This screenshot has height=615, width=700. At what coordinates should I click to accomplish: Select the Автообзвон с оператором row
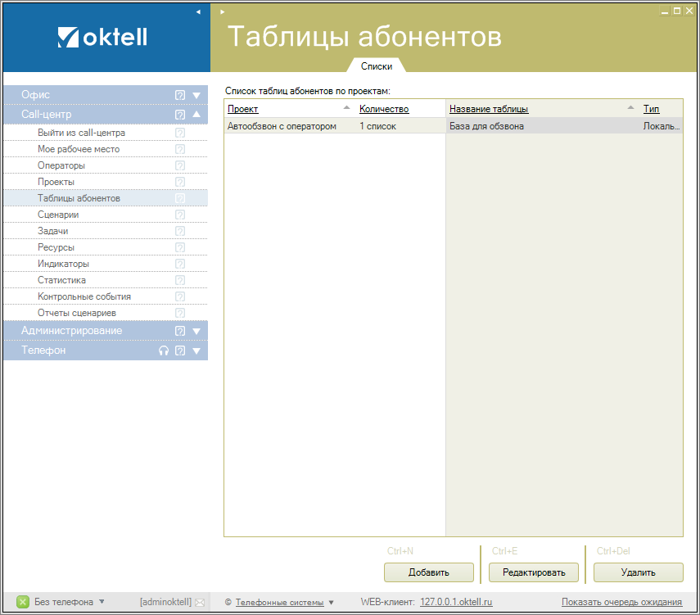282,126
